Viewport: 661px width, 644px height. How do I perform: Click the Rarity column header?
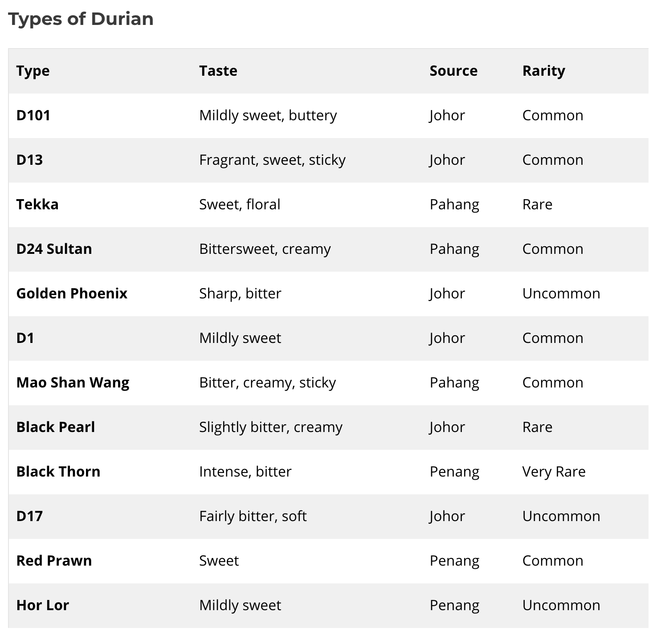coord(543,71)
